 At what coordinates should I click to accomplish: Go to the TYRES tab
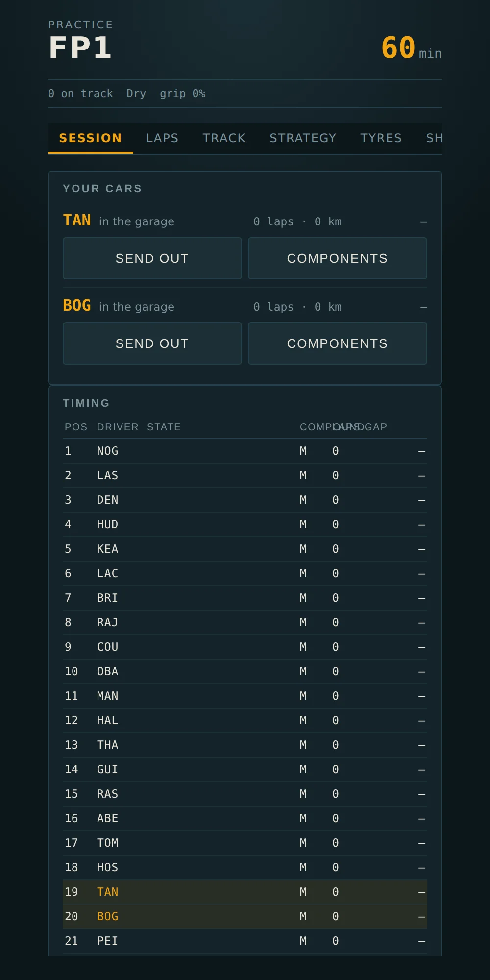click(381, 138)
